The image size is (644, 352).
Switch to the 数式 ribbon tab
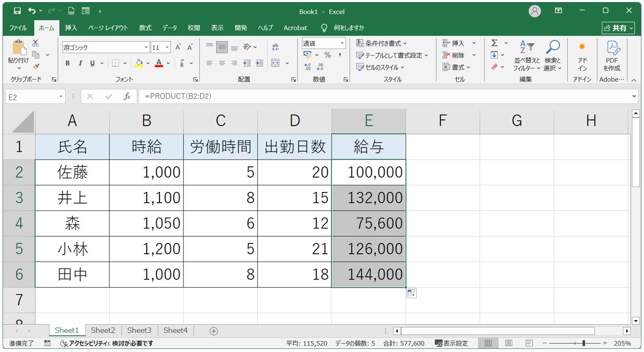[145, 28]
